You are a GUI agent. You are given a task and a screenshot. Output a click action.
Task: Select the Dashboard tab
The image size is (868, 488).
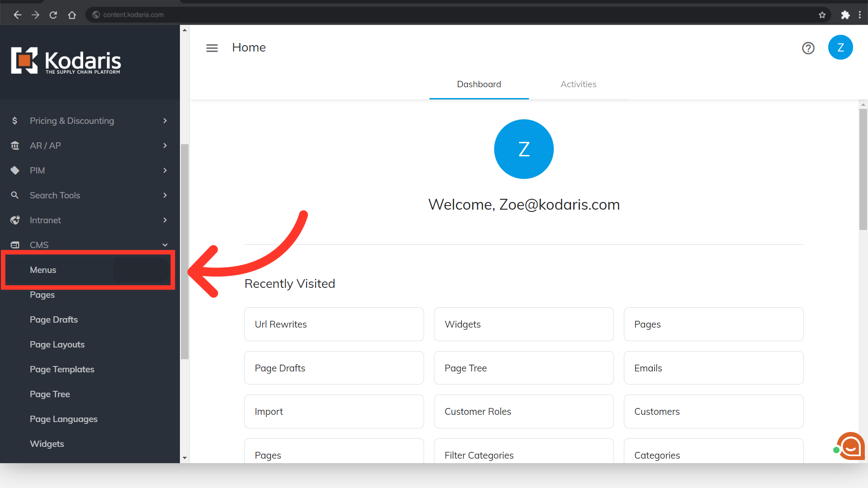coord(479,84)
